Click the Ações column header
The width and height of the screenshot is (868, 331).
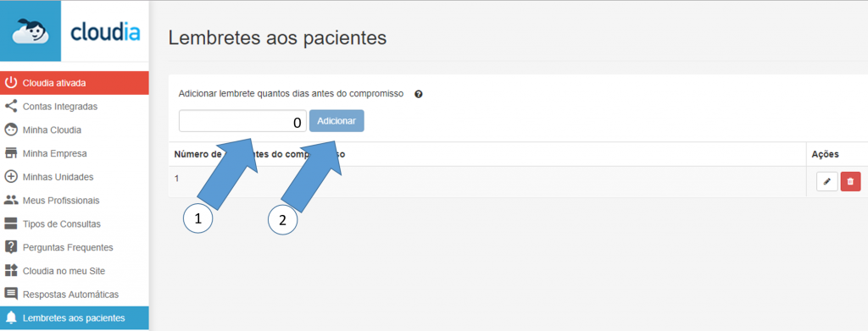pyautogui.click(x=826, y=154)
